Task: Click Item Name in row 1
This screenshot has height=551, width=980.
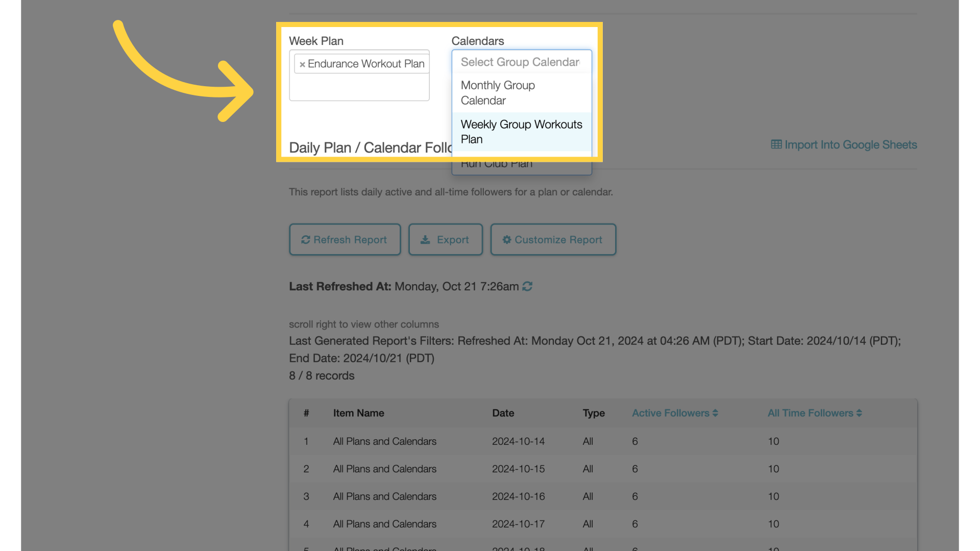Action: pyautogui.click(x=384, y=441)
